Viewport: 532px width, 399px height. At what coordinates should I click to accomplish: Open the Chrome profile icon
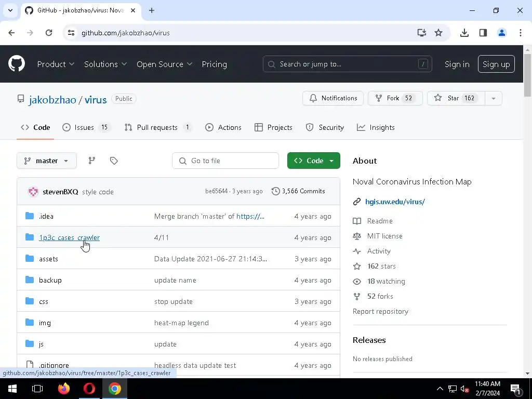[x=502, y=33]
